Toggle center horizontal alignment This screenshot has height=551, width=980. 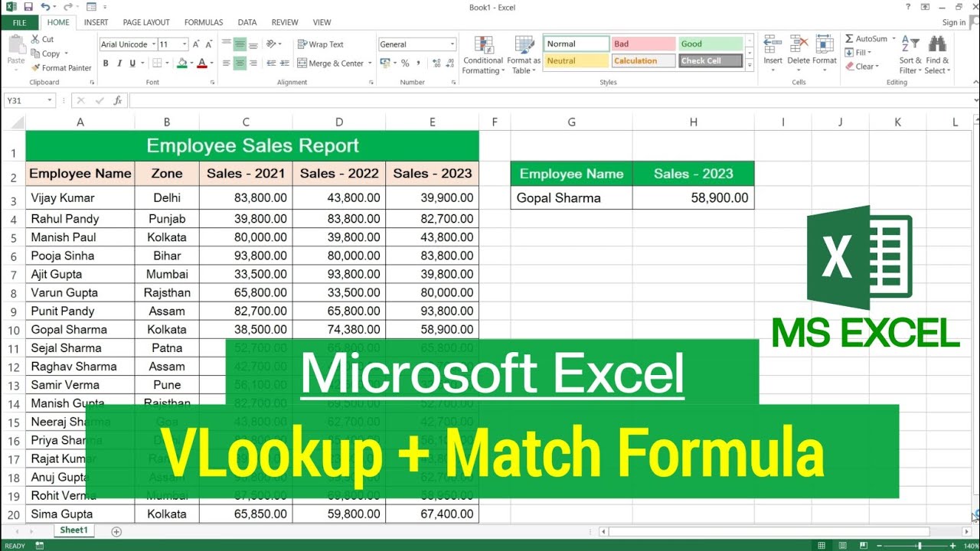(x=240, y=64)
